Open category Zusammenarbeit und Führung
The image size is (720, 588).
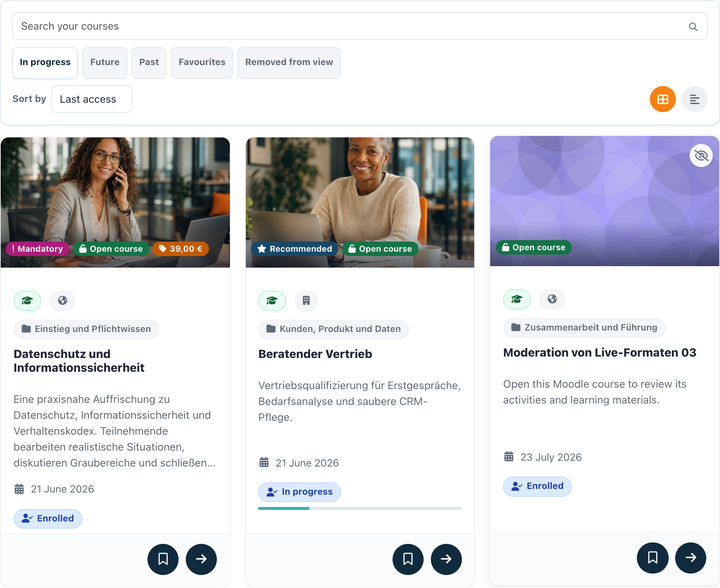pos(584,328)
